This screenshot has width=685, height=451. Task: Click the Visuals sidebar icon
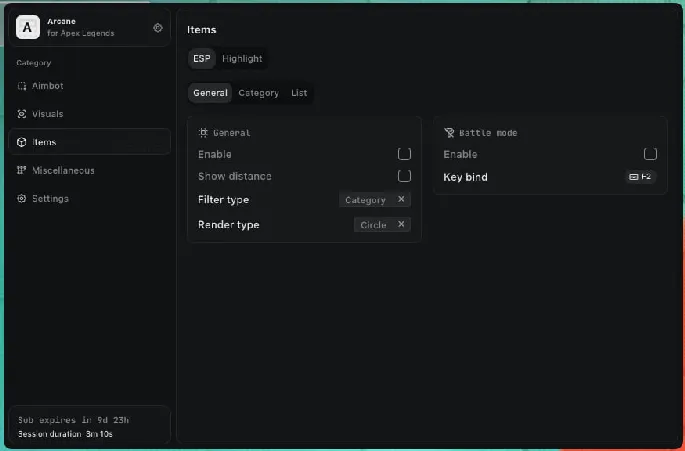(22, 114)
